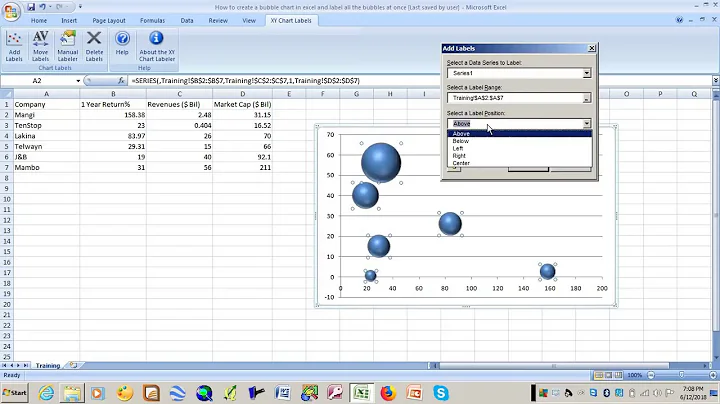The width and height of the screenshot is (720, 404).
Task: Click the horizontal scrollbar right arrow
Action: click(705, 365)
